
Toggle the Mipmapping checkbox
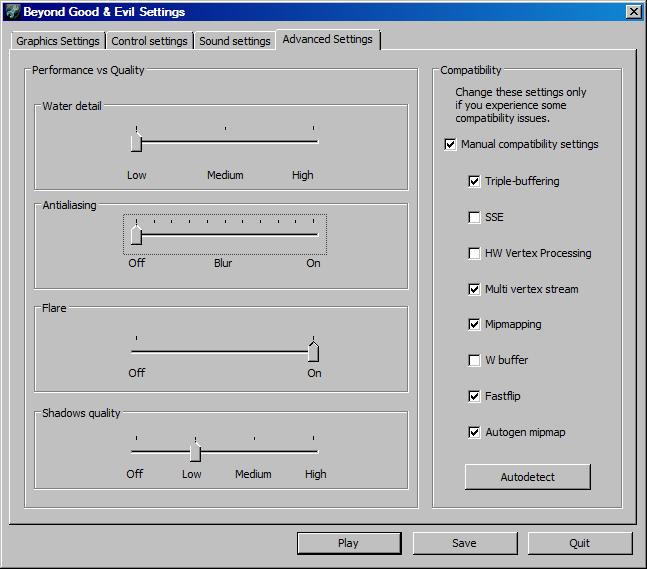[x=474, y=324]
